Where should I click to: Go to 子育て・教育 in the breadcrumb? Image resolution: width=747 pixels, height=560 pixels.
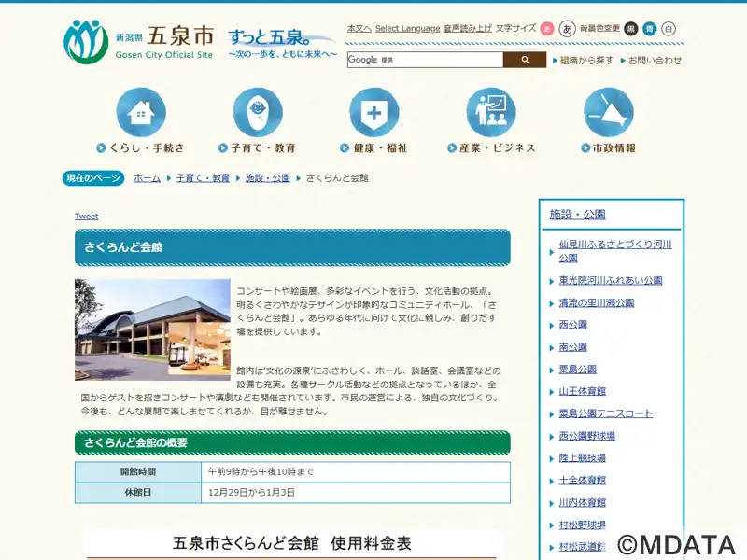click(203, 178)
